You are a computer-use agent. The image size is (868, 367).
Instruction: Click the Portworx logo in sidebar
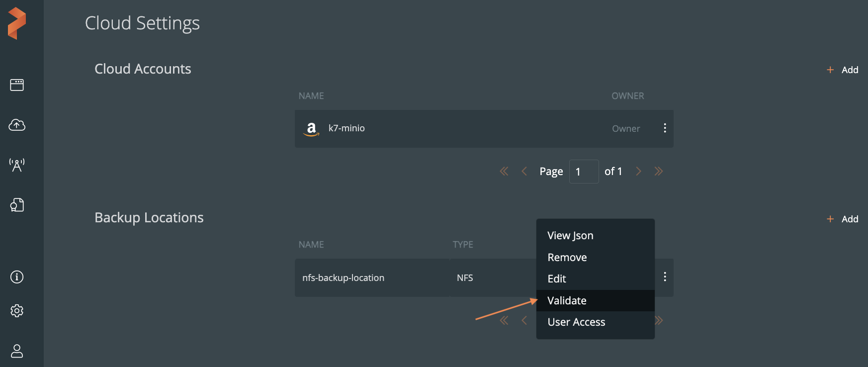click(17, 23)
